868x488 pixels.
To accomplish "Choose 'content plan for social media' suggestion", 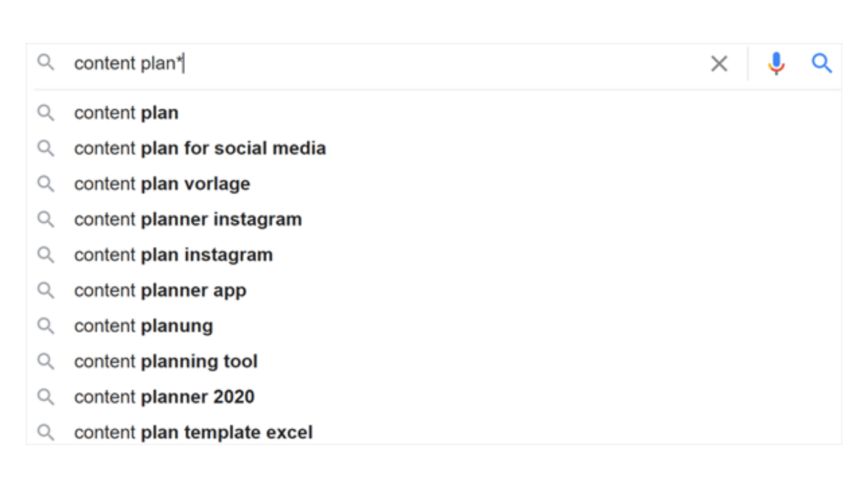I will tap(434, 148).
